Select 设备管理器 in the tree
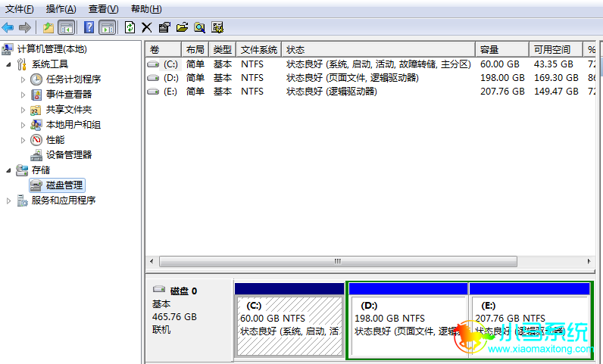This screenshot has height=364, width=603. click(69, 155)
